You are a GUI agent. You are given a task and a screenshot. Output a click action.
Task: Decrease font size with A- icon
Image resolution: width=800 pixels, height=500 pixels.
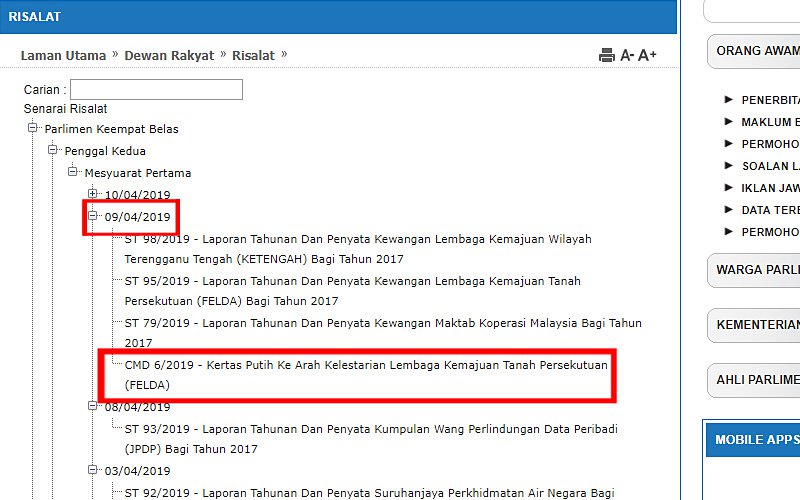(627, 56)
